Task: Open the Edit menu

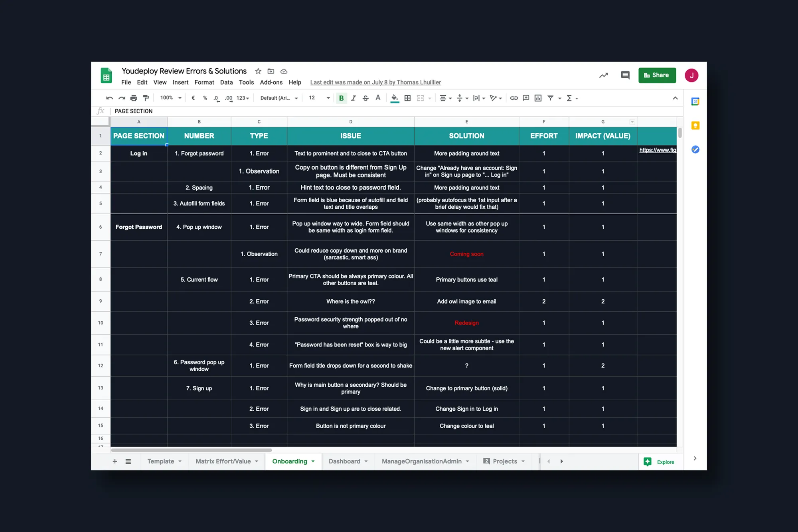Action: (x=142, y=82)
